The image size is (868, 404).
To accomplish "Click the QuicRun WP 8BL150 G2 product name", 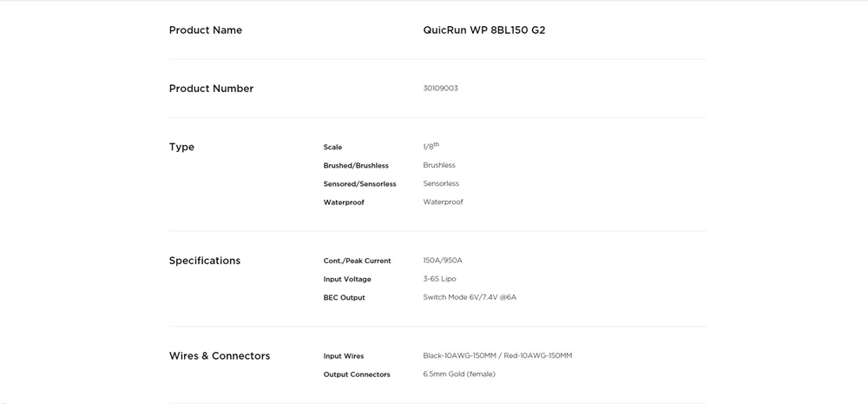I will point(483,30).
